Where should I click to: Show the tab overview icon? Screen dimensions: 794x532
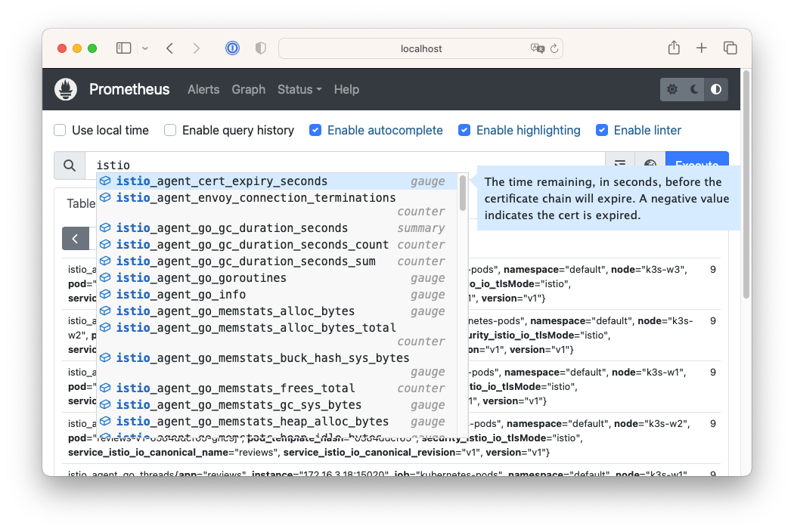730,48
